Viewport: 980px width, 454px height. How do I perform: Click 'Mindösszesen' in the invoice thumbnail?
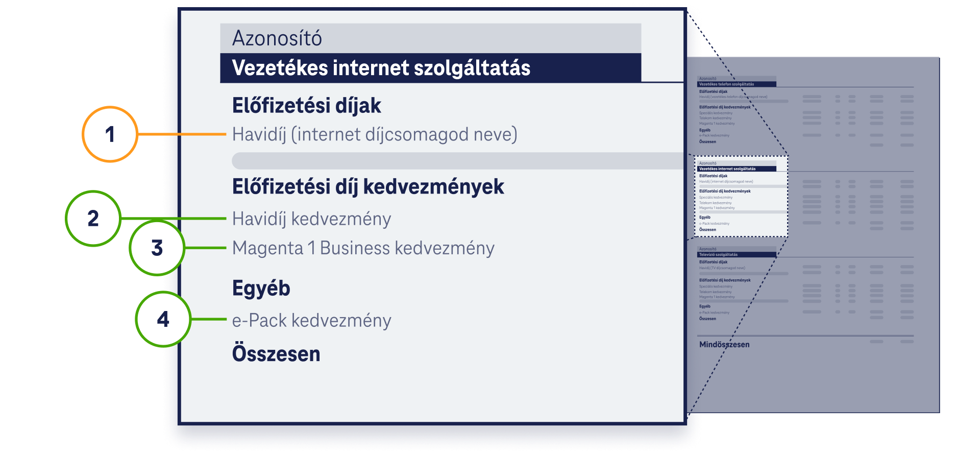coord(724,345)
